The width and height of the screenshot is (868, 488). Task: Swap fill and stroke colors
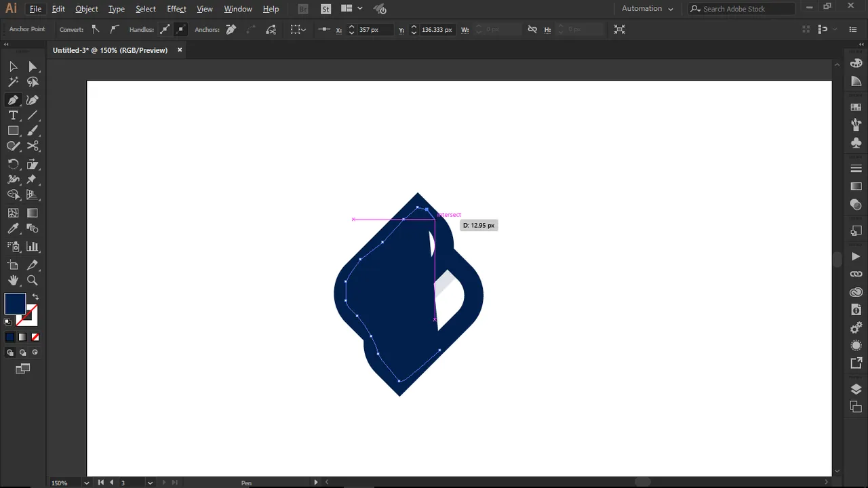pos(35,297)
